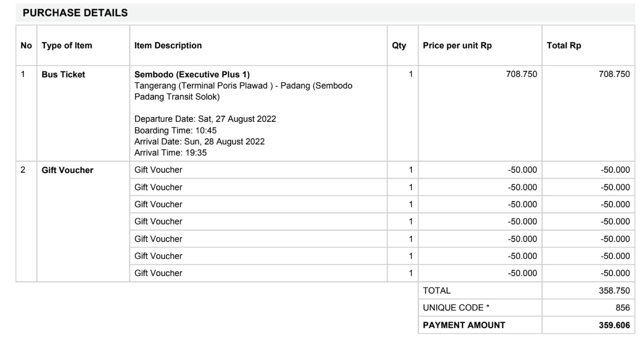The width and height of the screenshot is (644, 355).
Task: Click the Arrival Time 19:35 text
Action: [x=170, y=153]
